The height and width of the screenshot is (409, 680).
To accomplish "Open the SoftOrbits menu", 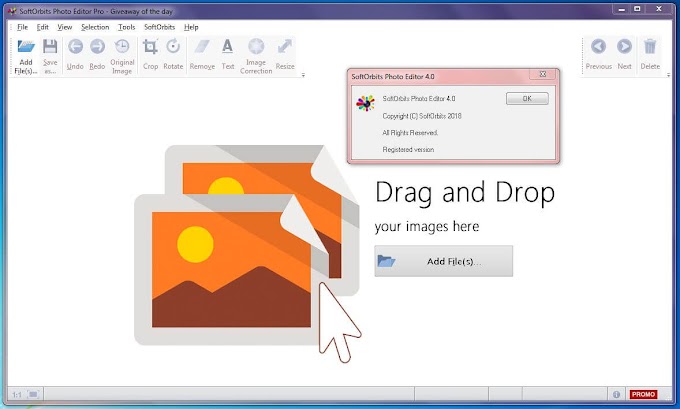I will click(x=159, y=27).
